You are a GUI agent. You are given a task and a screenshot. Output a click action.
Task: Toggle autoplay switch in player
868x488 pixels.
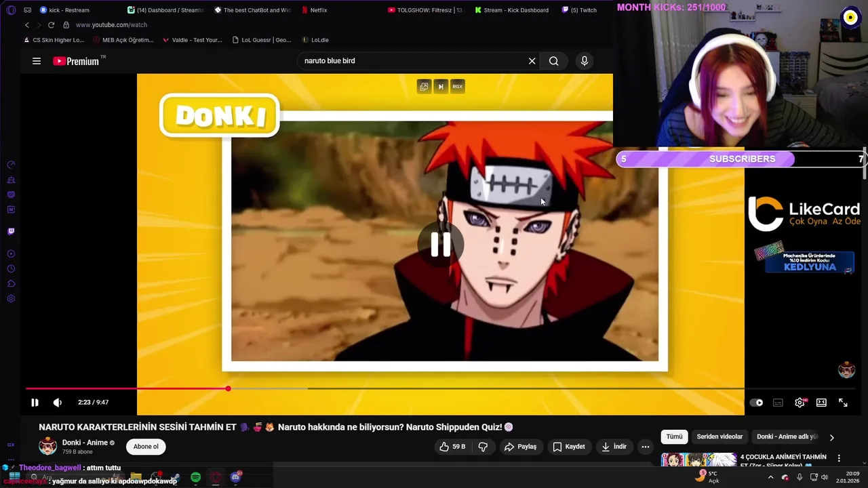(x=756, y=403)
